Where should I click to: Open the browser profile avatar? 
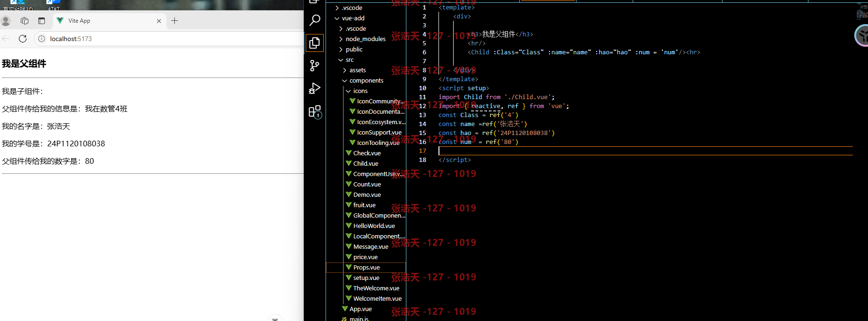(6, 21)
